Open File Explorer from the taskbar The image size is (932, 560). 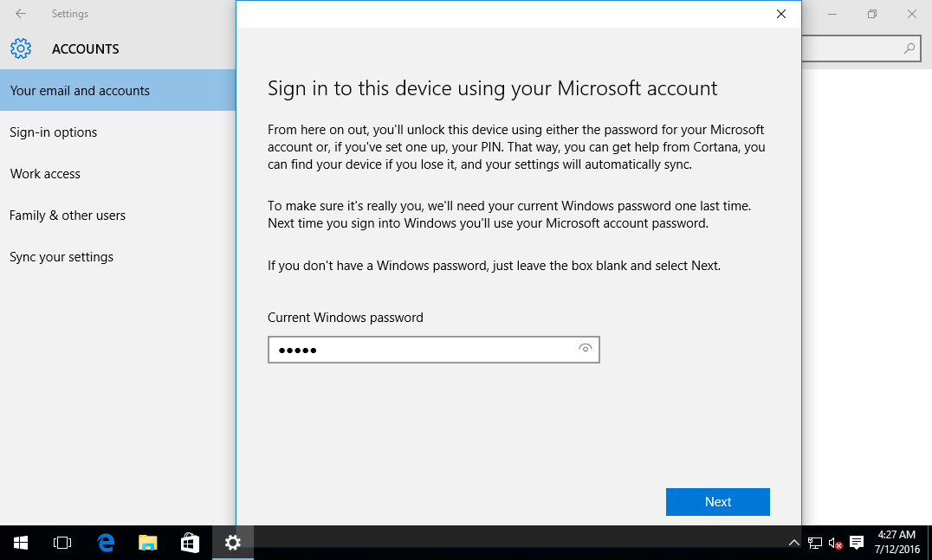(x=147, y=543)
